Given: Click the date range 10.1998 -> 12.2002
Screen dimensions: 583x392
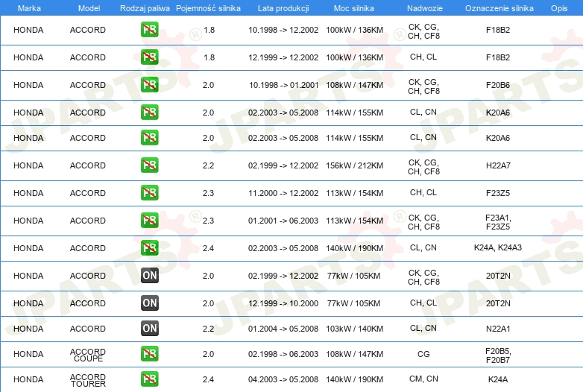Looking at the screenshot, I should [283, 30].
